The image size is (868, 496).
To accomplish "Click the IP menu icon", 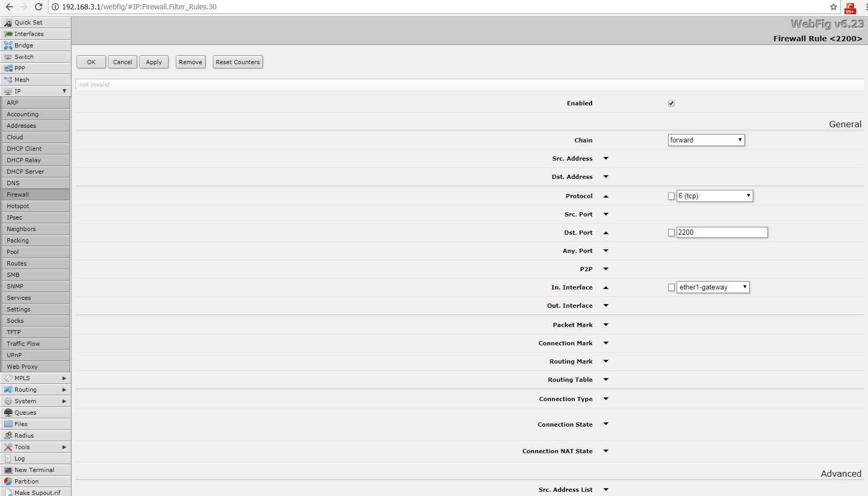I will (8, 91).
